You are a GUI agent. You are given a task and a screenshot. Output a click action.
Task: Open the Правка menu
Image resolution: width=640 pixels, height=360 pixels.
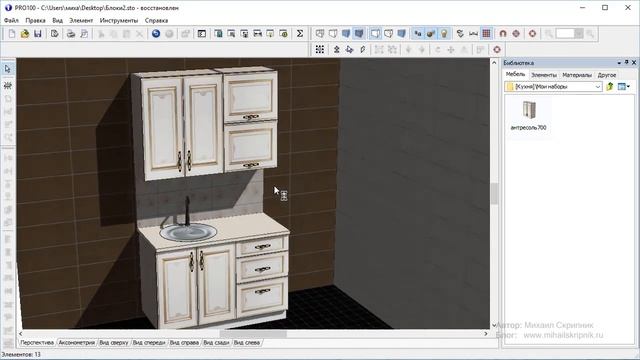pos(35,20)
